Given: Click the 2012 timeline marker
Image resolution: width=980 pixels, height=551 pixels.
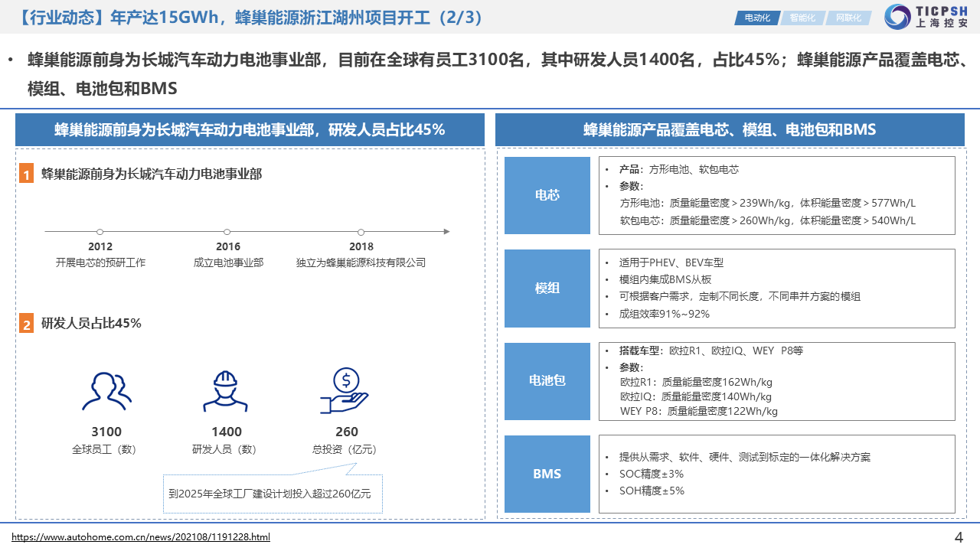Looking at the screenshot, I should [100, 232].
